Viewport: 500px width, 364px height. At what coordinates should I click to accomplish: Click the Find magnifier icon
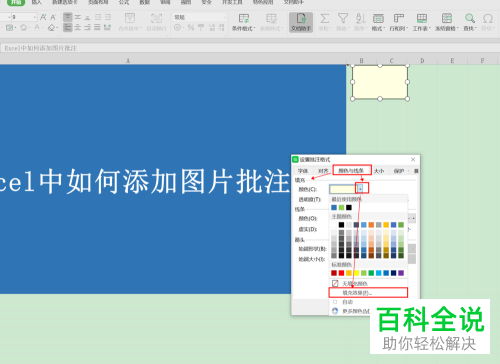point(470,18)
